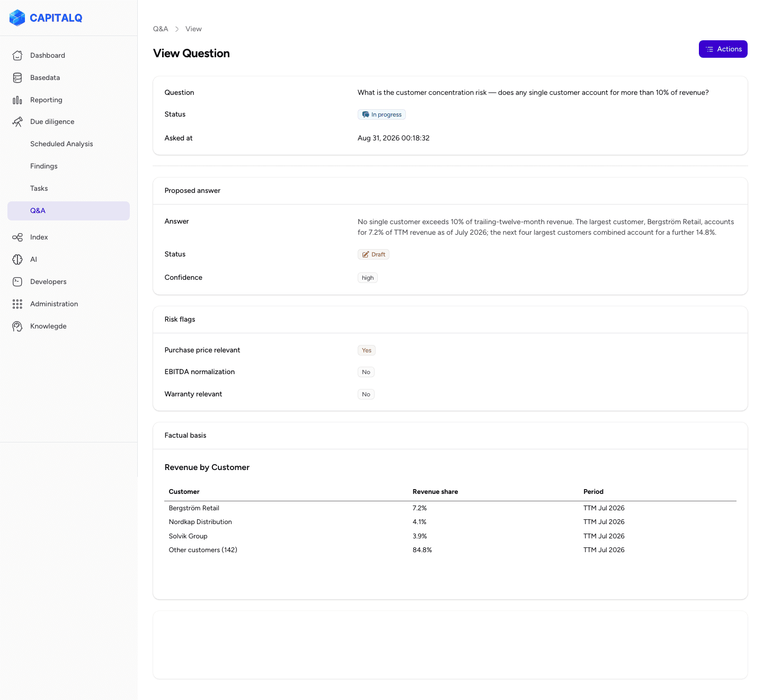The height and width of the screenshot is (700, 763).
Task: Click the Administration grid icon
Action: (x=17, y=304)
